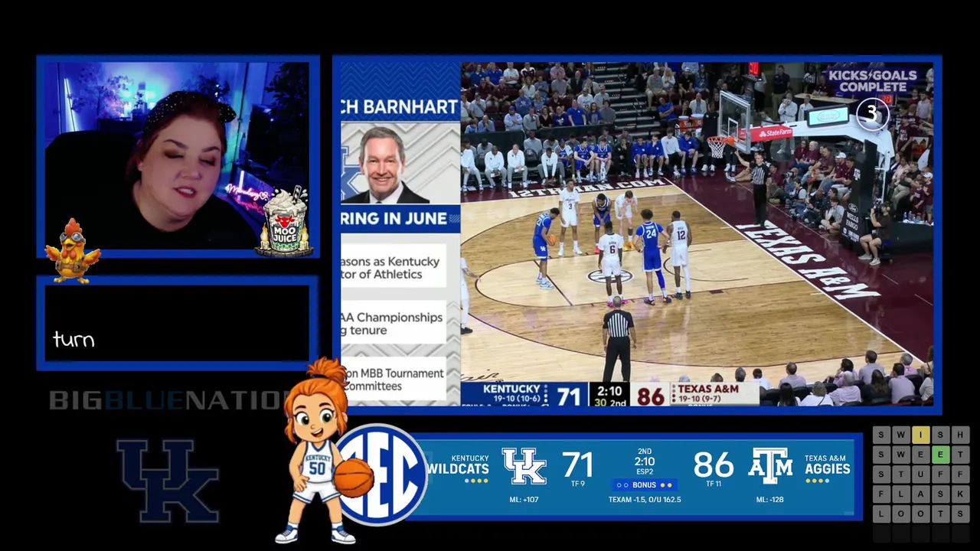
Task: Click the "ESP2" network label
Action: point(645,471)
